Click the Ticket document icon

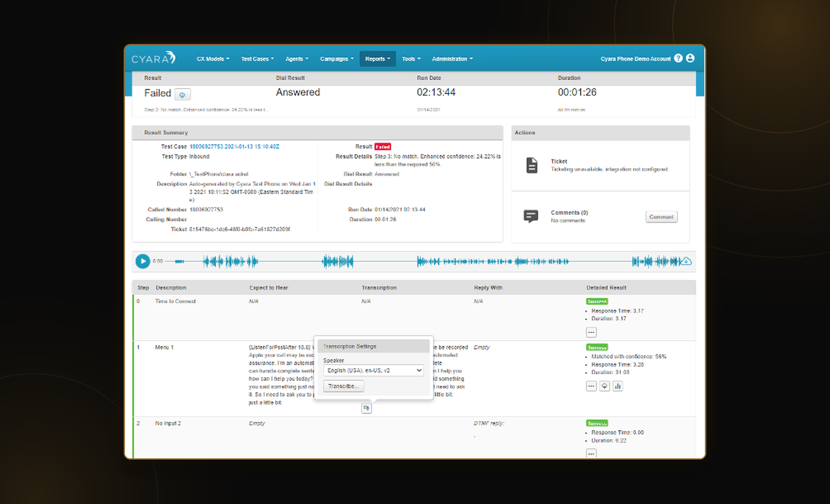(532, 165)
